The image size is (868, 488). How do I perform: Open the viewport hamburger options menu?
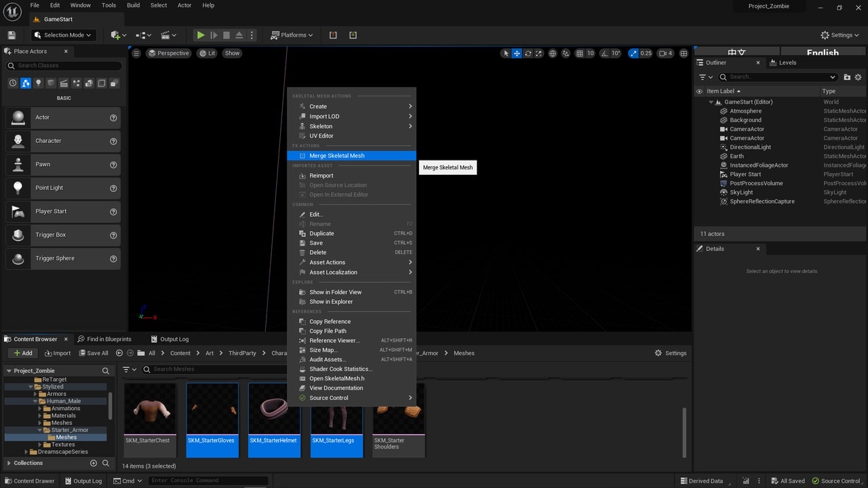(136, 54)
